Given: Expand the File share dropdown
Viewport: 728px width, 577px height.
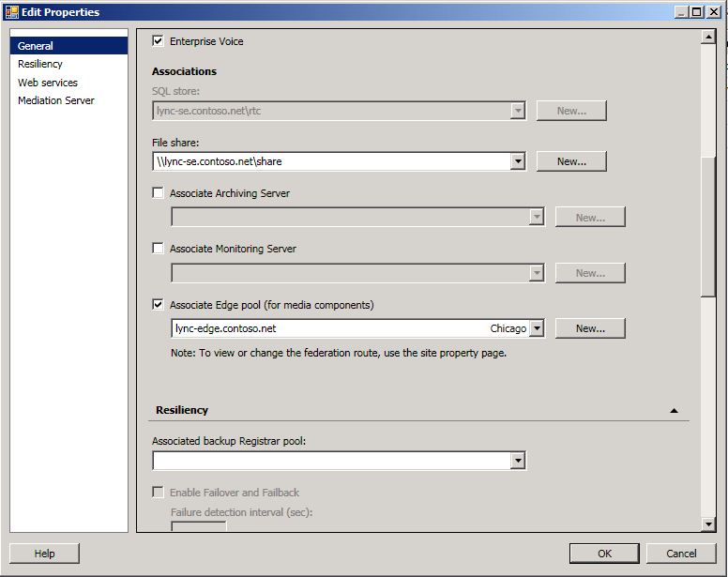Looking at the screenshot, I should (x=518, y=161).
